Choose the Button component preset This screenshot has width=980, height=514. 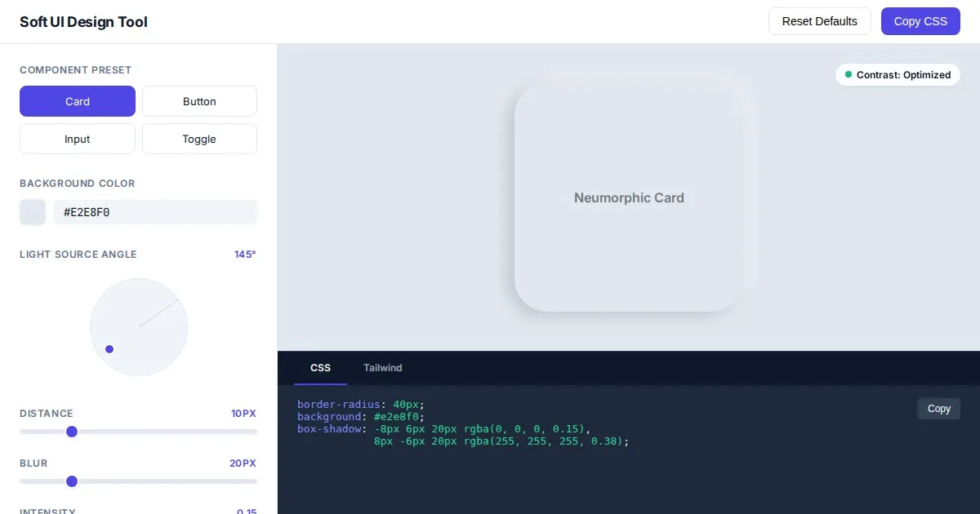(199, 101)
